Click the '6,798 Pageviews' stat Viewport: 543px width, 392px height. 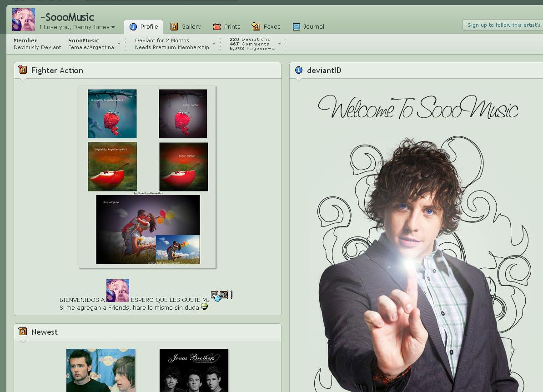252,49
